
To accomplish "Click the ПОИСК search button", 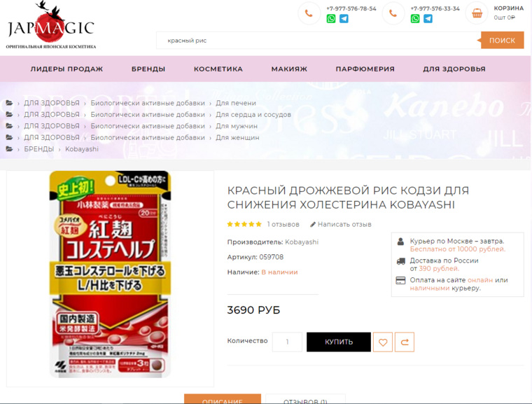I will pyautogui.click(x=502, y=41).
